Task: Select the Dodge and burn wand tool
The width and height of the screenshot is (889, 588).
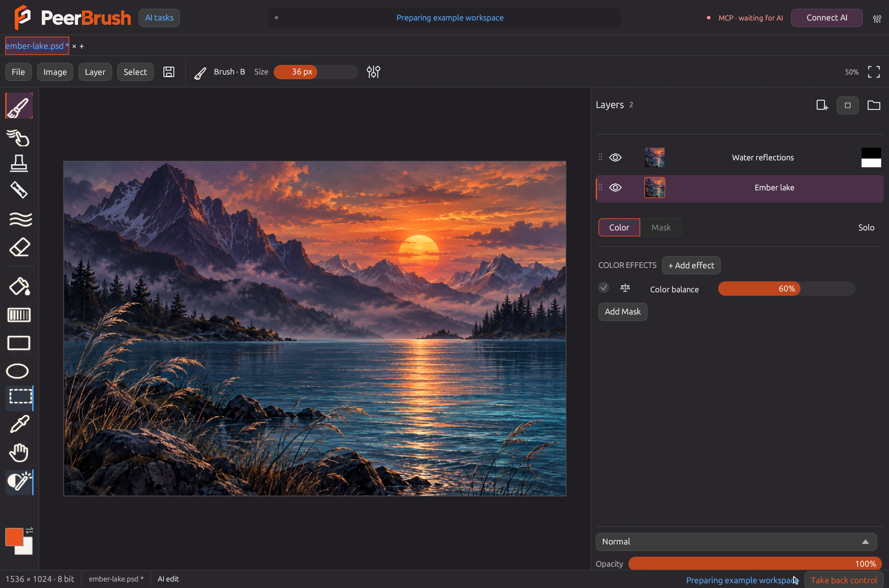Action: coord(20,482)
